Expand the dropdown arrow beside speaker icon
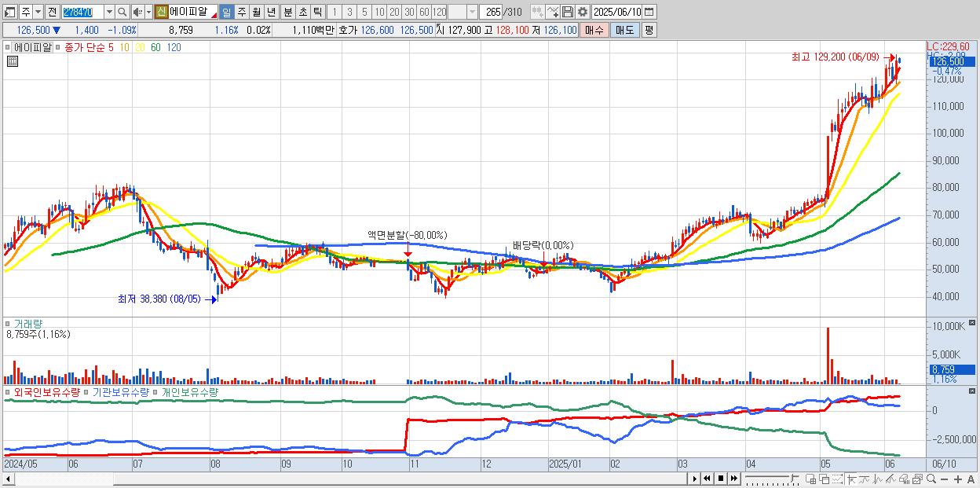The image size is (980, 488). coord(148,12)
